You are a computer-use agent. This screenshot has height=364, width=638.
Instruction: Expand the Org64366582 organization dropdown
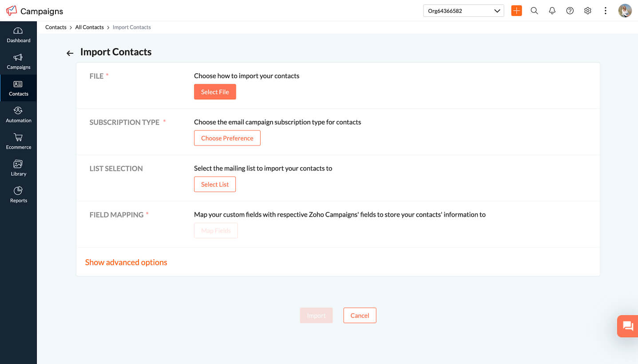[x=464, y=11]
